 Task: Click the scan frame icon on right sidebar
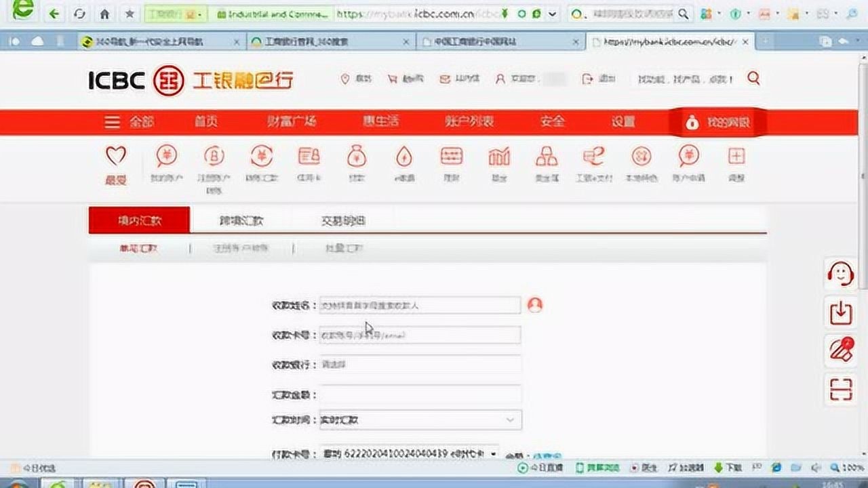coord(841,390)
